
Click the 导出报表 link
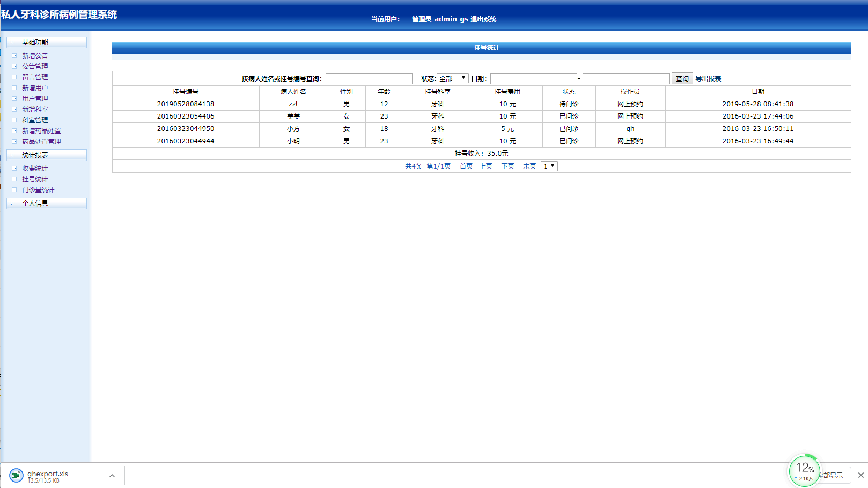708,79
